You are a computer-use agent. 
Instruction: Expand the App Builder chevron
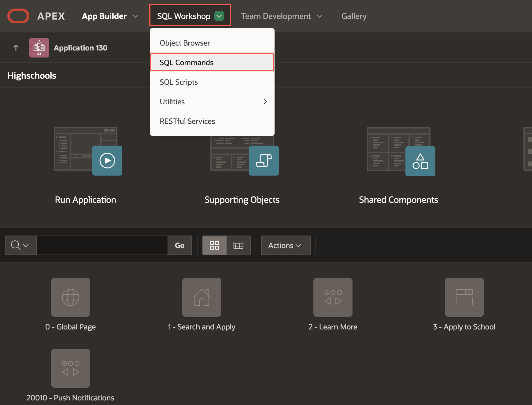point(135,16)
